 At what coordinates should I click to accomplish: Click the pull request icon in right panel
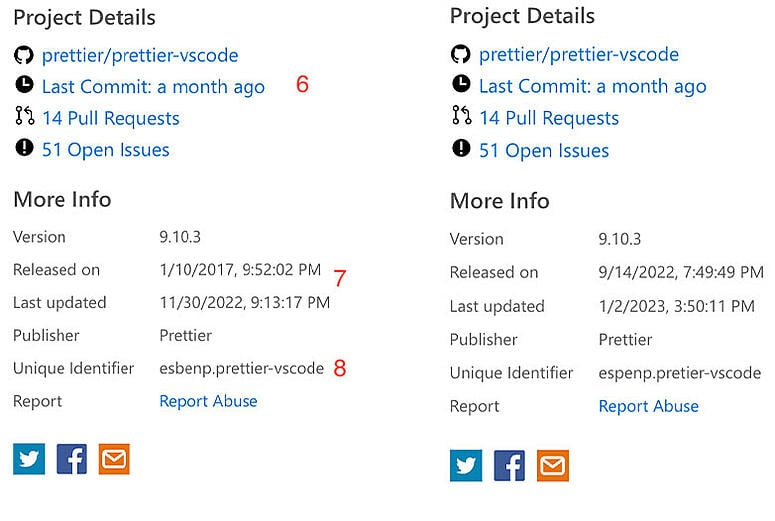coord(461,117)
